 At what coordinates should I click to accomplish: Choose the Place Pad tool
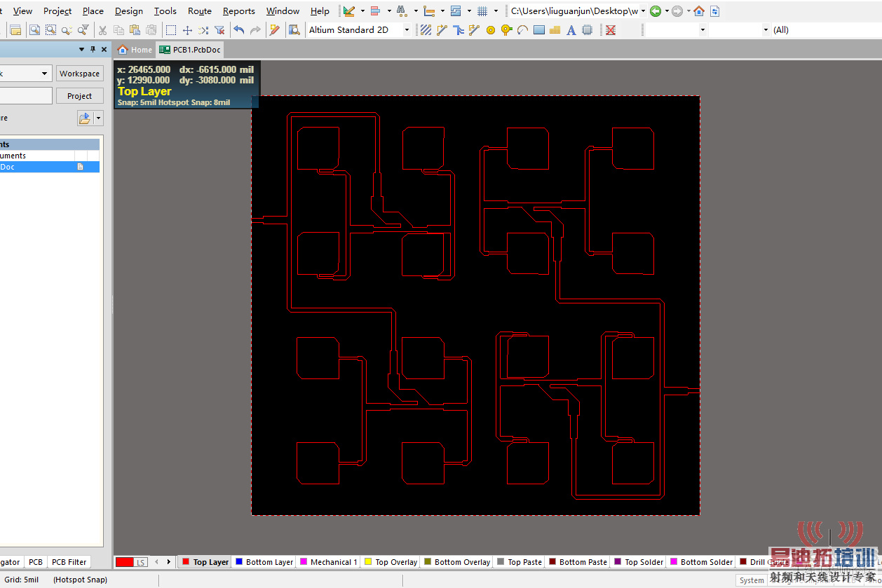tap(491, 30)
